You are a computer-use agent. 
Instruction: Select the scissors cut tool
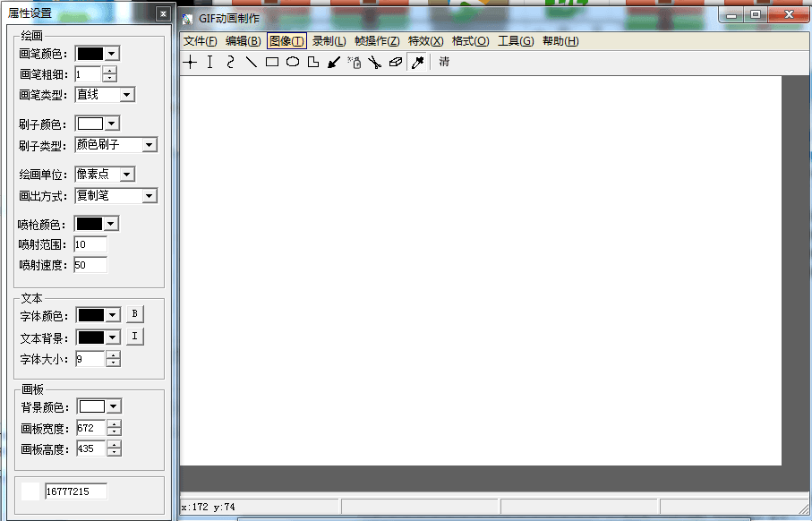point(374,62)
